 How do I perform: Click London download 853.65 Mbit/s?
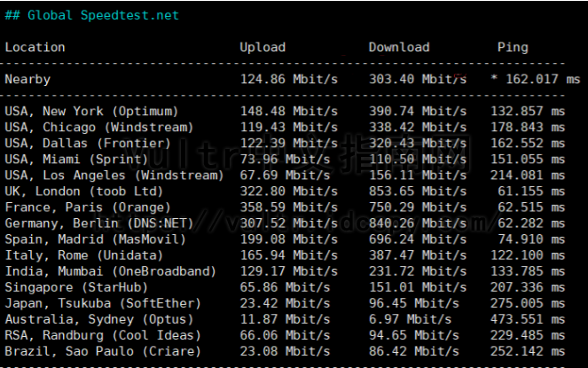pyautogui.click(x=418, y=192)
